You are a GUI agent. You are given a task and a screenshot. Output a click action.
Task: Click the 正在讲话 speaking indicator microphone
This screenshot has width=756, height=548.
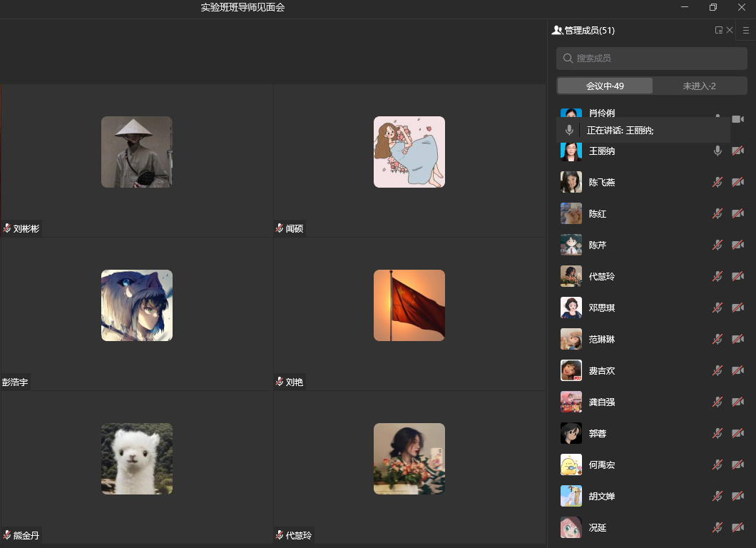[569, 130]
